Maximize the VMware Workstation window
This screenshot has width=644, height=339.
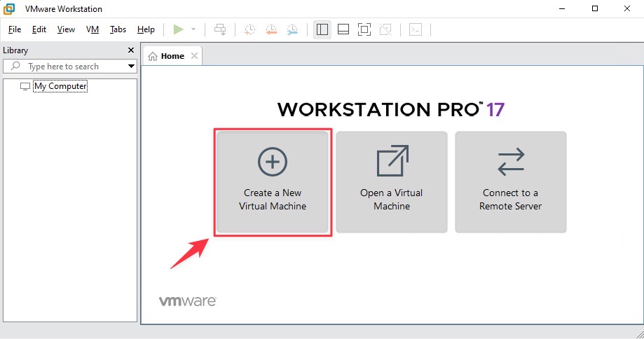point(595,8)
